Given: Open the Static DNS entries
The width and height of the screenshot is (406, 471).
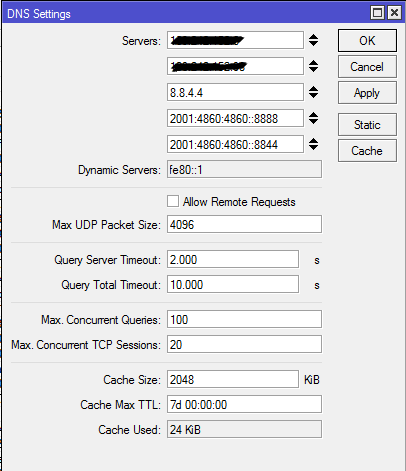Looking at the screenshot, I should click(367, 125).
